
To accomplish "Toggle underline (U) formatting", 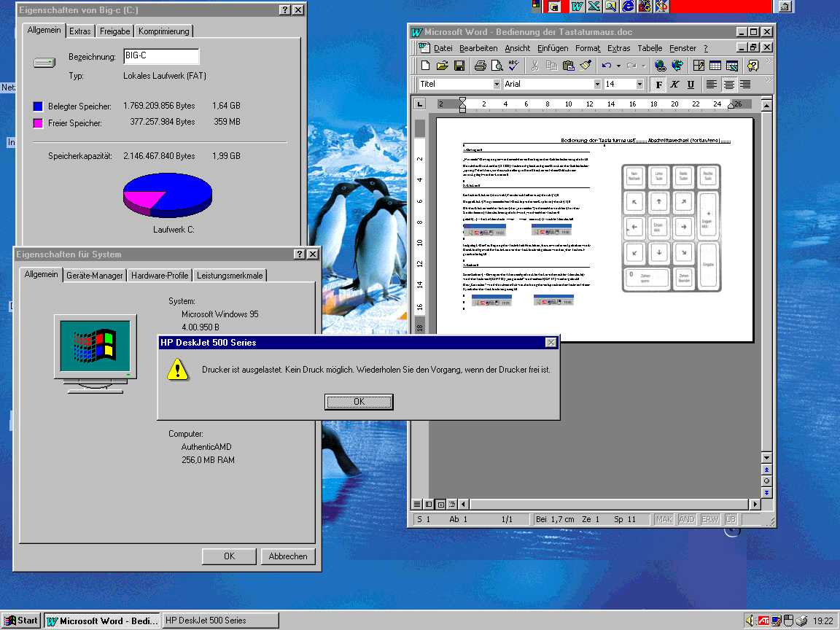I will (x=691, y=84).
